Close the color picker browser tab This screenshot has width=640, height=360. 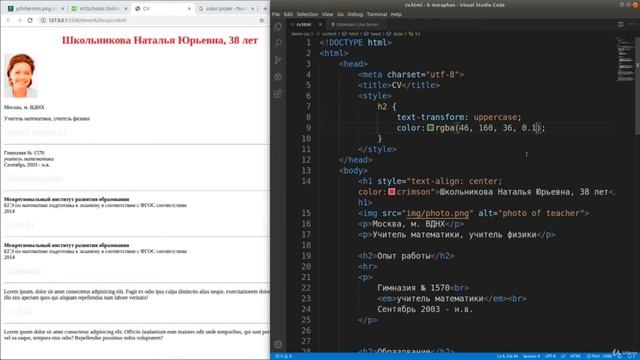253,9
